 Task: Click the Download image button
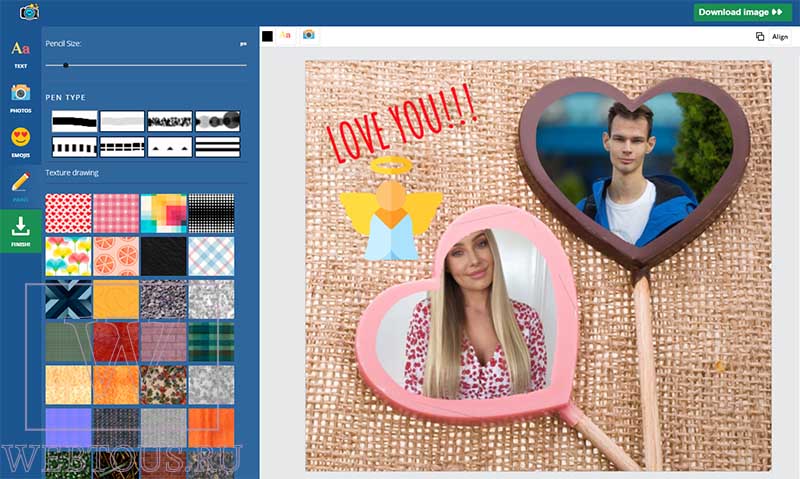tap(742, 12)
